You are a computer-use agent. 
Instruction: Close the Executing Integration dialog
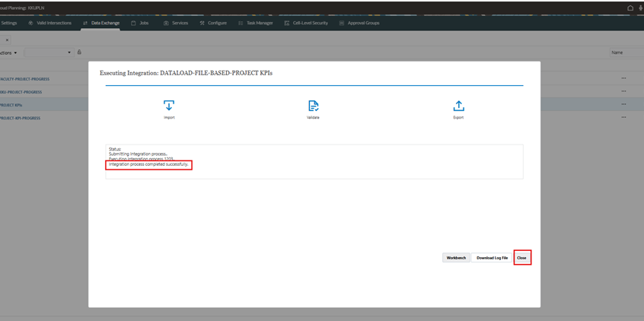[521, 258]
